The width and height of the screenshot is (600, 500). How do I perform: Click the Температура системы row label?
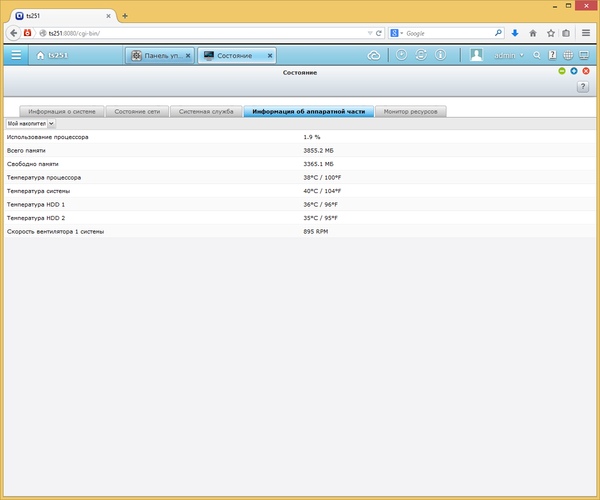[38, 191]
